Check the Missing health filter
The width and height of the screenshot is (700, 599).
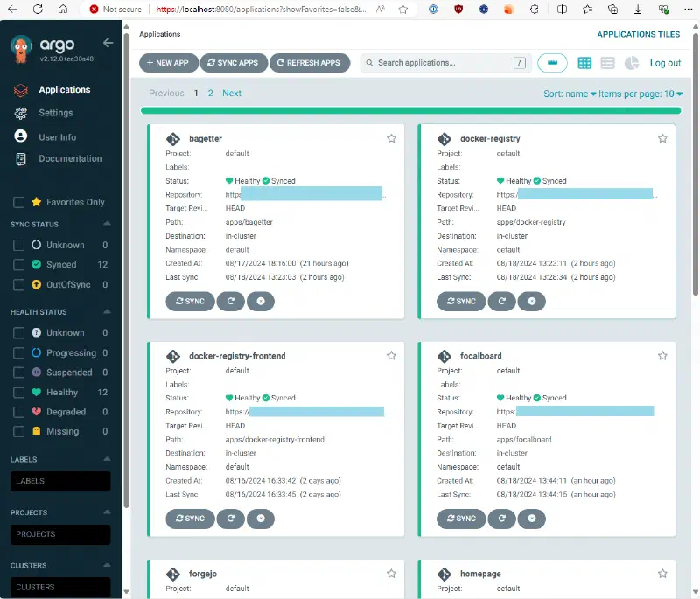[18, 431]
